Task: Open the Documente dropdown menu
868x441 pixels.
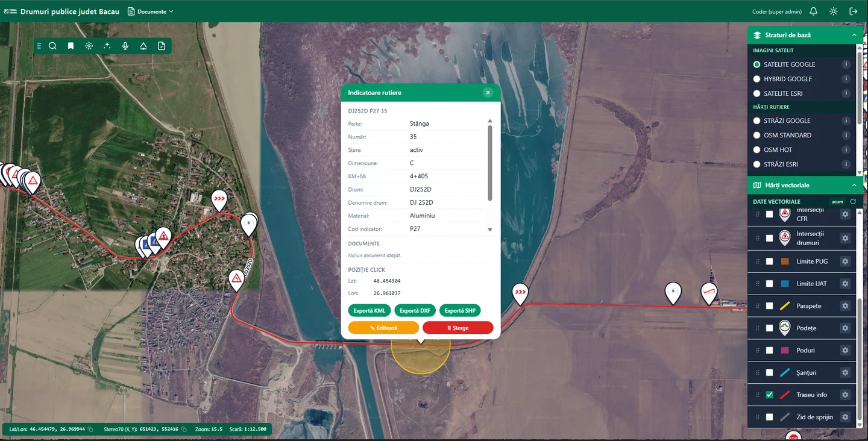Action: click(x=151, y=11)
